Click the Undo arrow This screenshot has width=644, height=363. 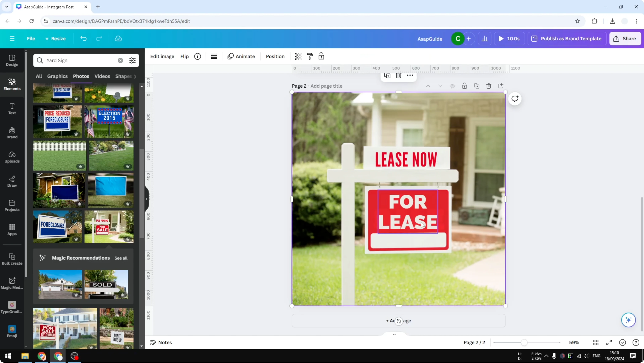coord(83,39)
